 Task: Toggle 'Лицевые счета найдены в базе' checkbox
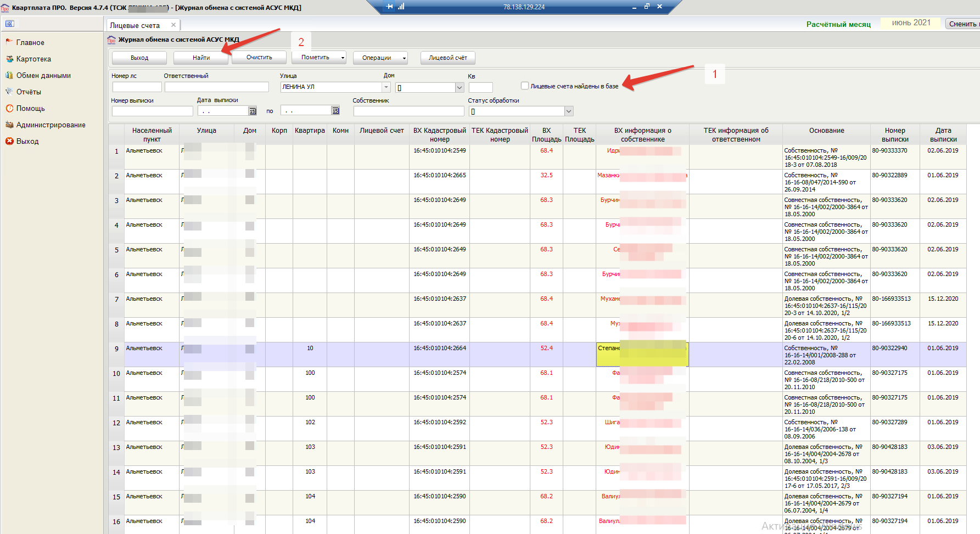click(525, 86)
